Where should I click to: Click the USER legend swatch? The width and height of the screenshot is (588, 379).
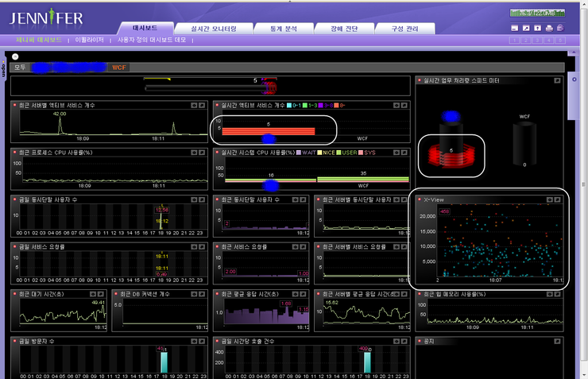338,153
